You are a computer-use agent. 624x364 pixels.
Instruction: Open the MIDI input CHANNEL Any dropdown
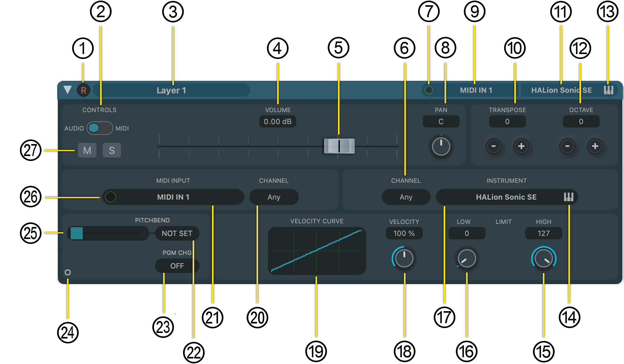[274, 197]
